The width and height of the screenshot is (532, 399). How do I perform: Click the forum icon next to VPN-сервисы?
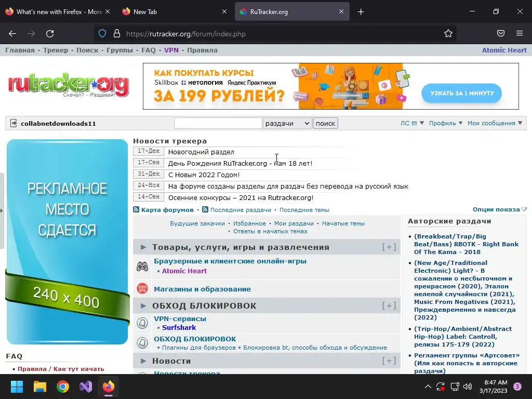click(x=142, y=323)
